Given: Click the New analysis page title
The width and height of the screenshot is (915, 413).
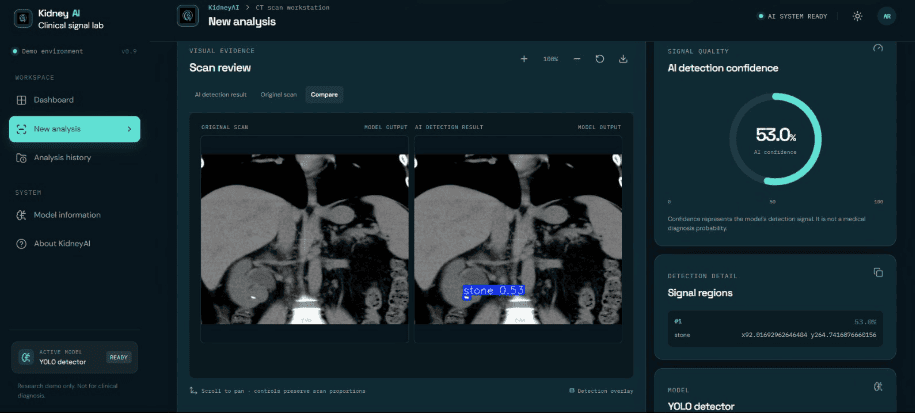Looking at the screenshot, I should point(242,22).
